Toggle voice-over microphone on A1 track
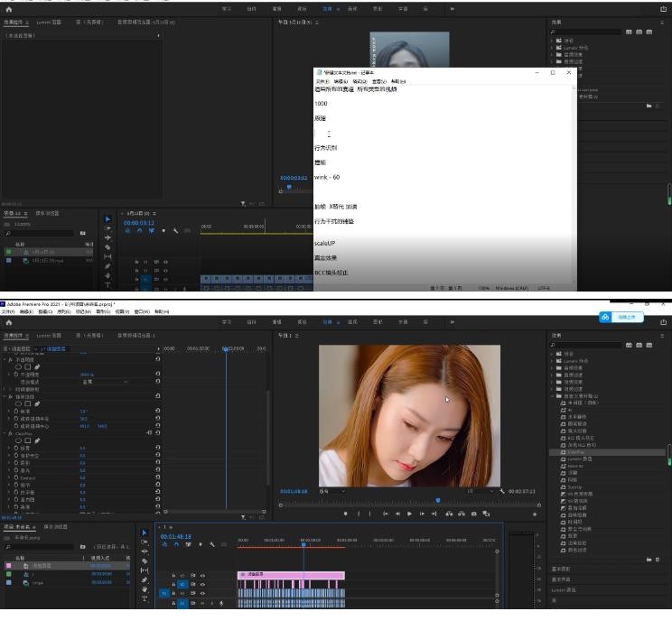672x630 pixels. click(221, 603)
